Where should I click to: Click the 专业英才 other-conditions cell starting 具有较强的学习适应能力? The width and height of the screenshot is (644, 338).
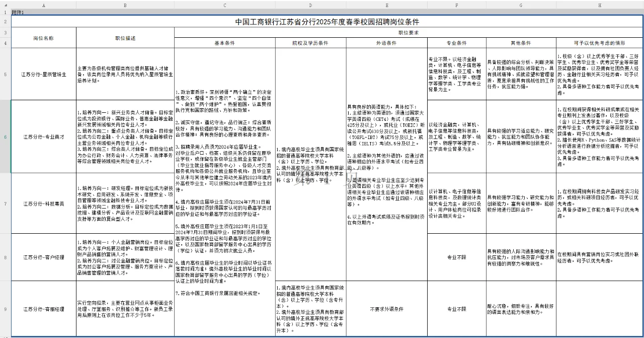pos(521,137)
